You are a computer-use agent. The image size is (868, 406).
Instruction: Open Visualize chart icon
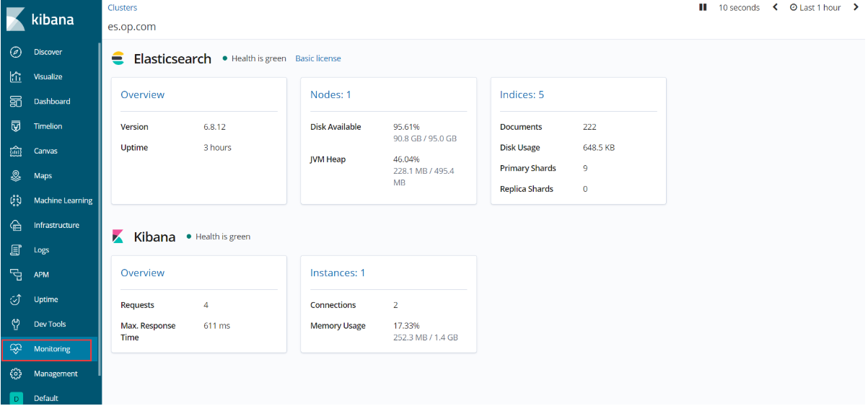(16, 76)
